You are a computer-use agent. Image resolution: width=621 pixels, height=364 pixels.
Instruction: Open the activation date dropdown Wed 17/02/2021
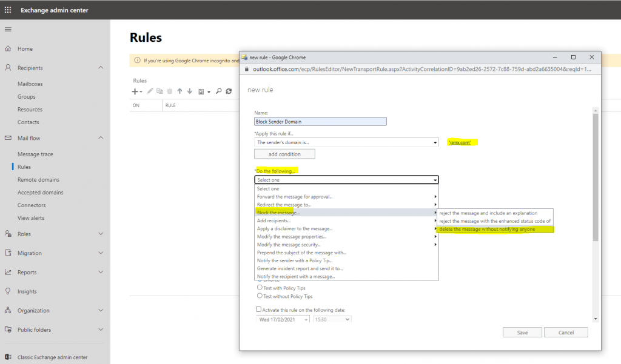283,319
